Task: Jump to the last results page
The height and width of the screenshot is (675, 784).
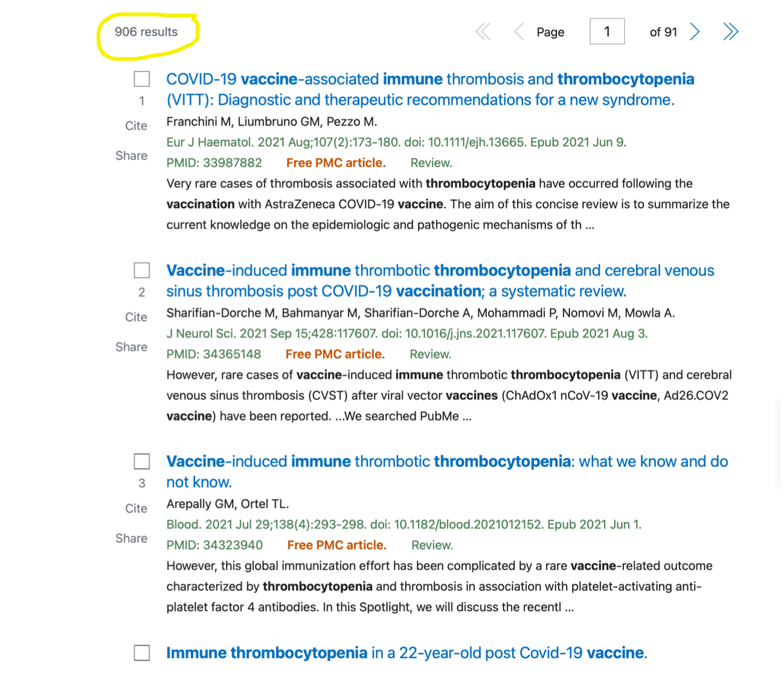Action: tap(730, 32)
